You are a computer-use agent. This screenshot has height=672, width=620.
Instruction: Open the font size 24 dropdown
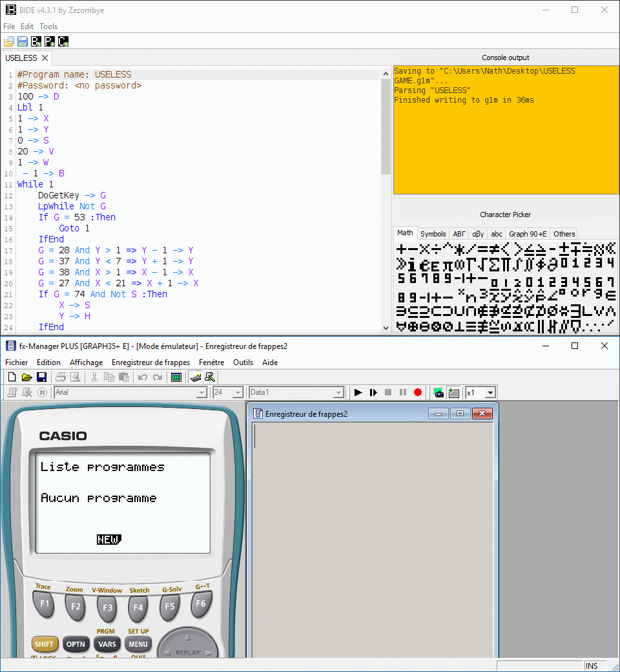pyautogui.click(x=238, y=392)
